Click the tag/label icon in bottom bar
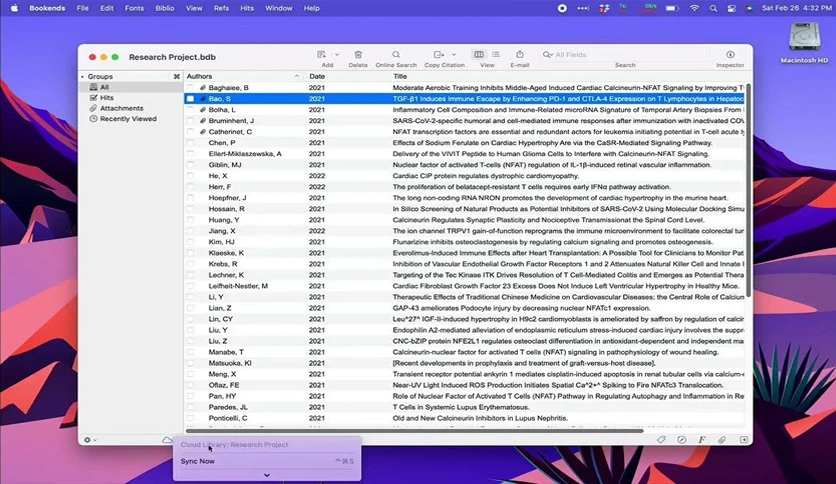The width and height of the screenshot is (836, 484). tap(661, 440)
